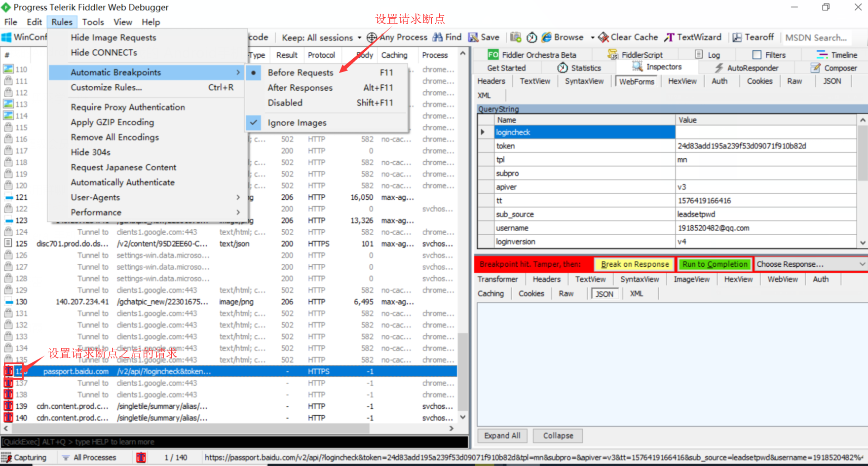This screenshot has height=466, width=868.
Task: Click the document icon of session 125
Action: [8, 243]
